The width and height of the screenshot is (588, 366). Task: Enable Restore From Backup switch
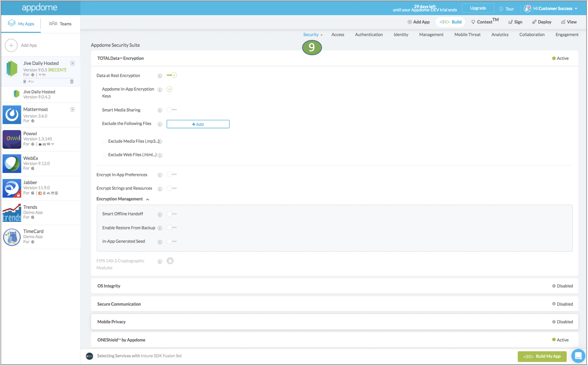pos(172,228)
